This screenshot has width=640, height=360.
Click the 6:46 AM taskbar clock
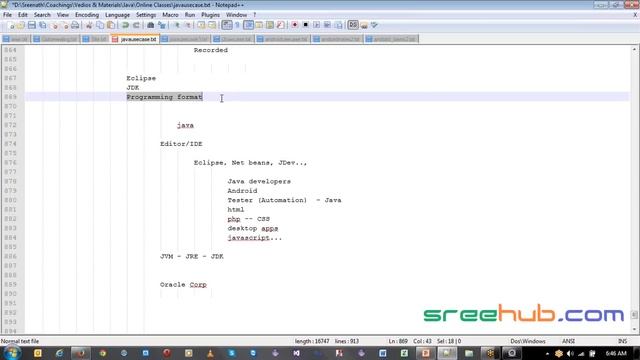(x=616, y=353)
